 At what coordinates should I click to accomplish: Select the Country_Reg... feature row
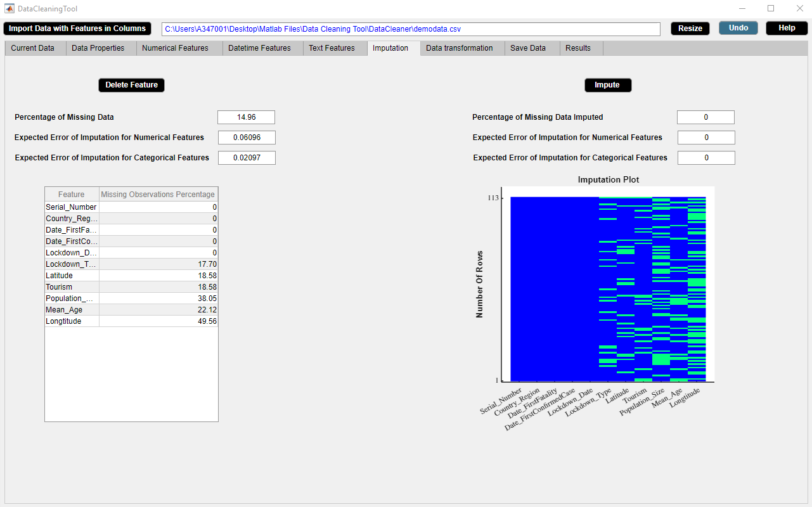point(131,219)
